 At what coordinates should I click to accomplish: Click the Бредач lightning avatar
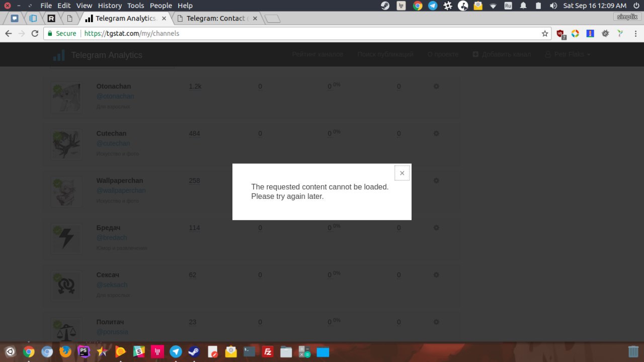pyautogui.click(x=66, y=239)
